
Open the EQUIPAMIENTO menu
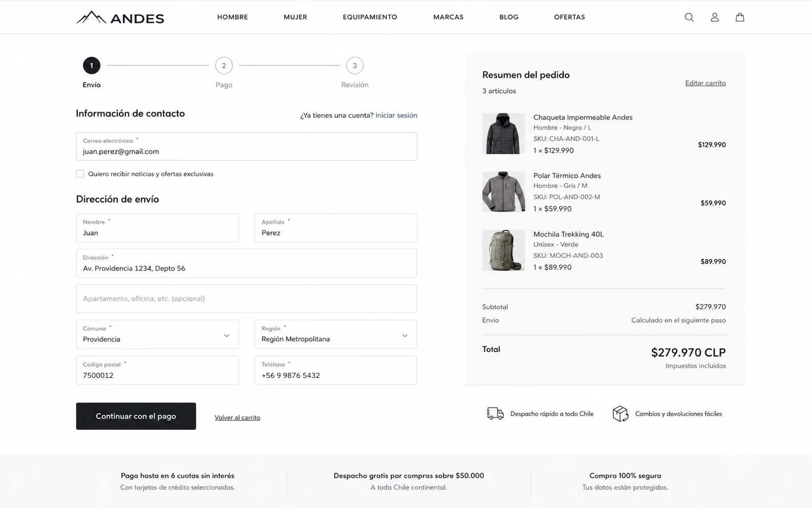pos(370,17)
